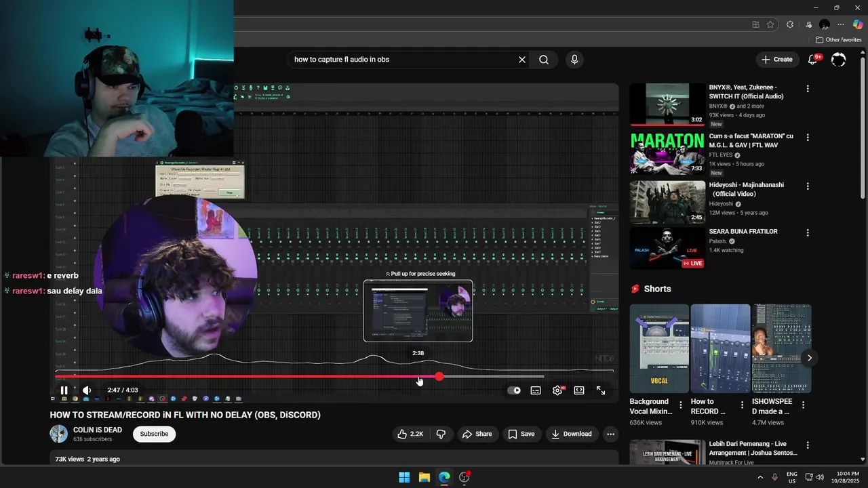
Task: Open Lebih Dari Pemenang Live Arrangement video
Action: 667,453
